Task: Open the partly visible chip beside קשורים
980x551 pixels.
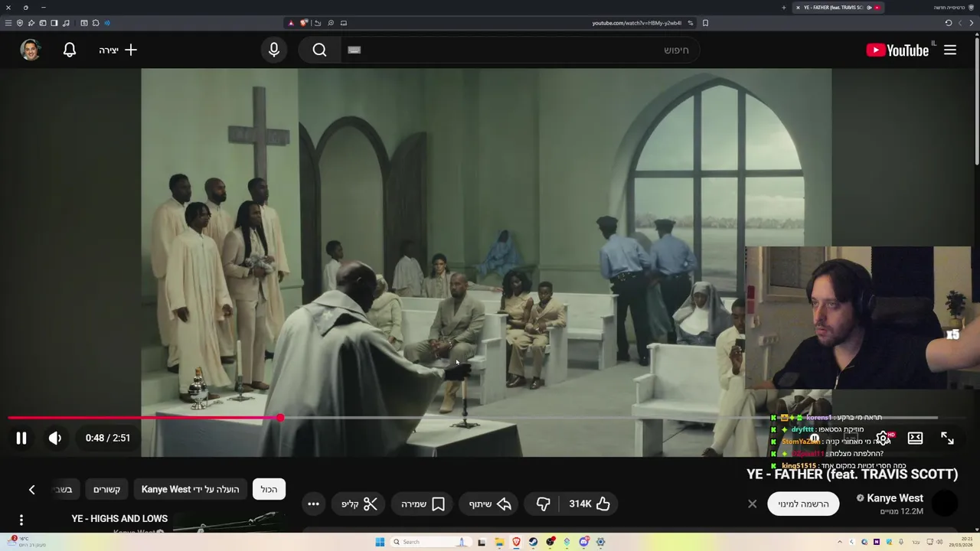Action: point(66,489)
